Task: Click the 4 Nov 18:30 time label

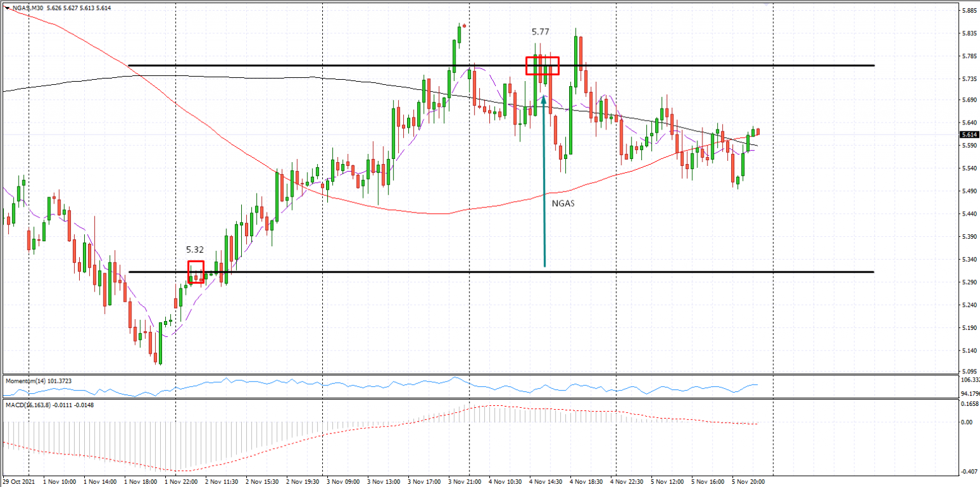Action: (586, 482)
